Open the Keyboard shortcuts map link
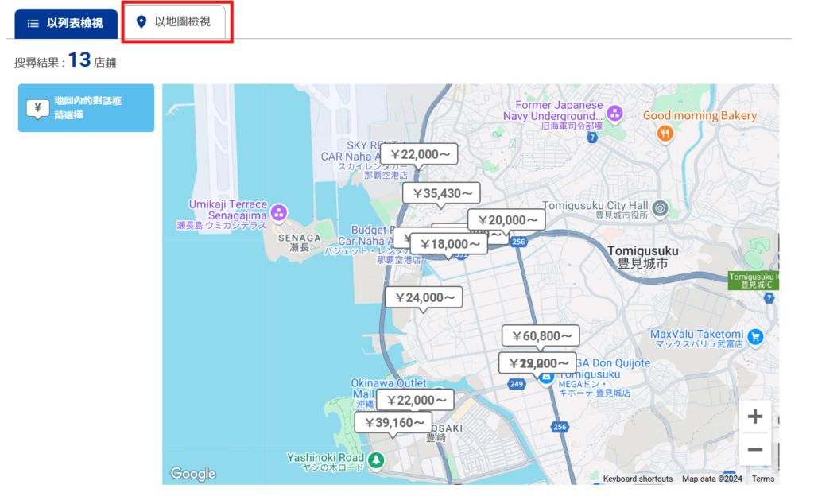The height and width of the screenshot is (504, 814). click(638, 479)
